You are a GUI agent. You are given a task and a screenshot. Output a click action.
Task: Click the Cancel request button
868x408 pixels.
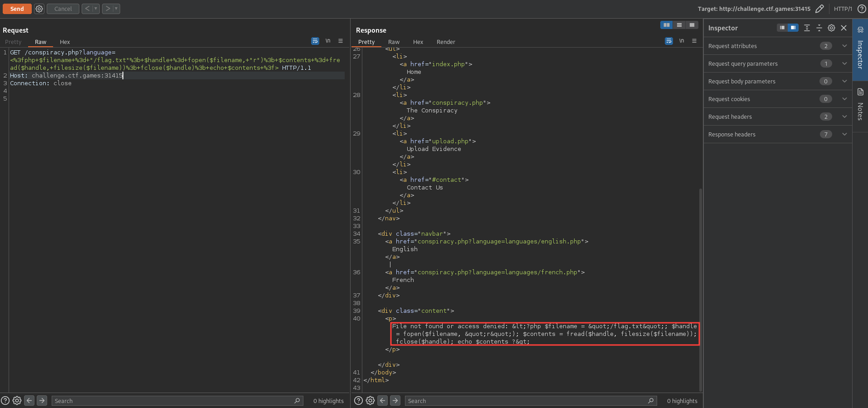point(63,9)
